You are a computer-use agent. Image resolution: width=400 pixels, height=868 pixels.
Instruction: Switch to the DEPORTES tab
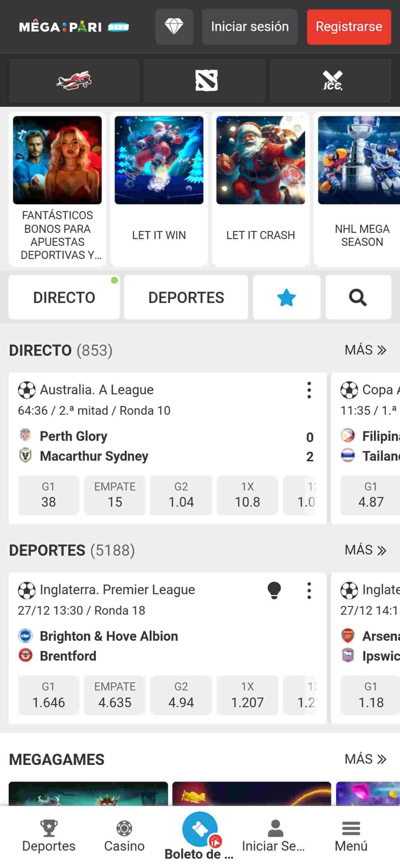(x=186, y=297)
